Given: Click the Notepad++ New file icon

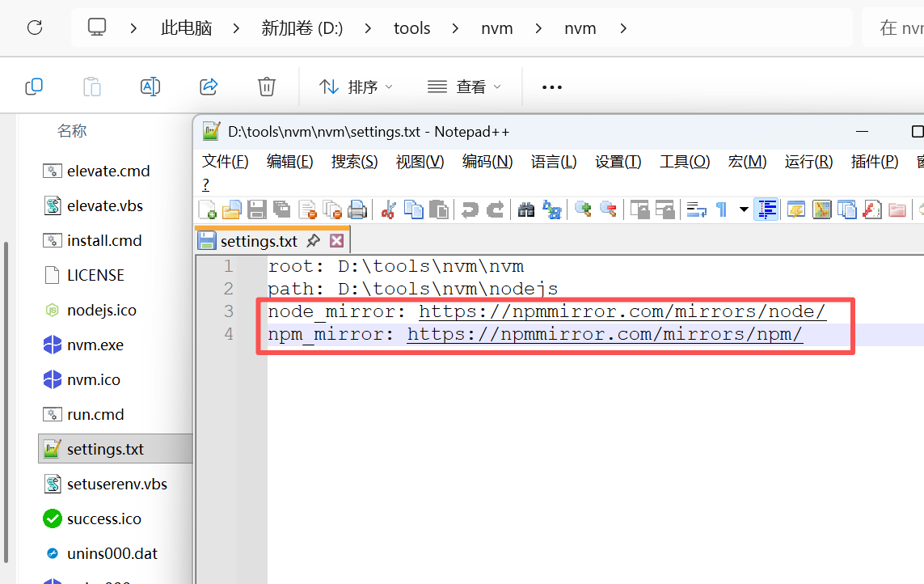Looking at the screenshot, I should click(x=207, y=210).
